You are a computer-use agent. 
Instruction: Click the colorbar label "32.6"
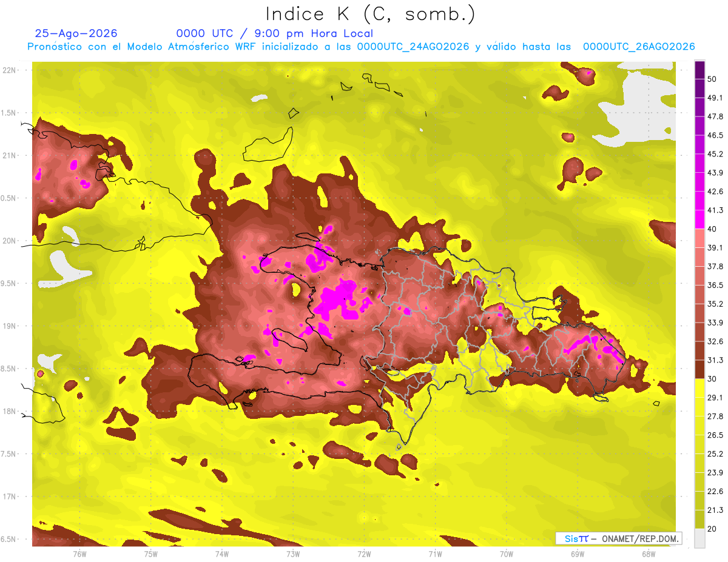tap(715, 341)
